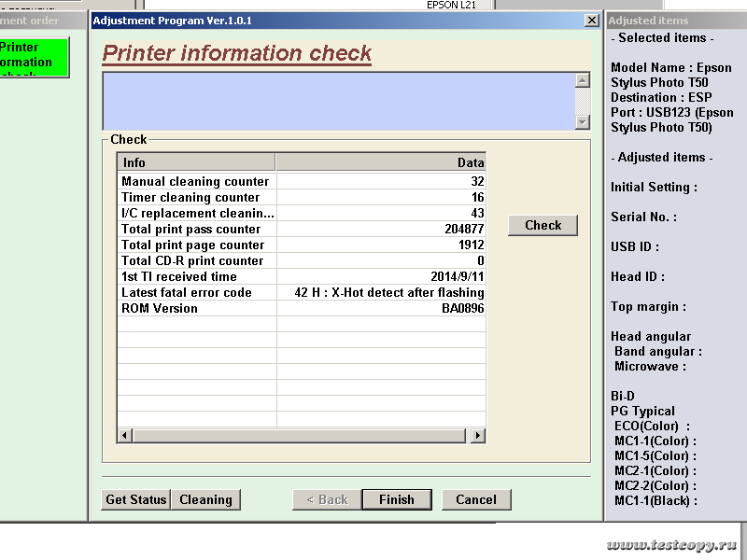Click the table's left scroll arrow
Viewport: 747px width, 560px height.
click(x=125, y=435)
